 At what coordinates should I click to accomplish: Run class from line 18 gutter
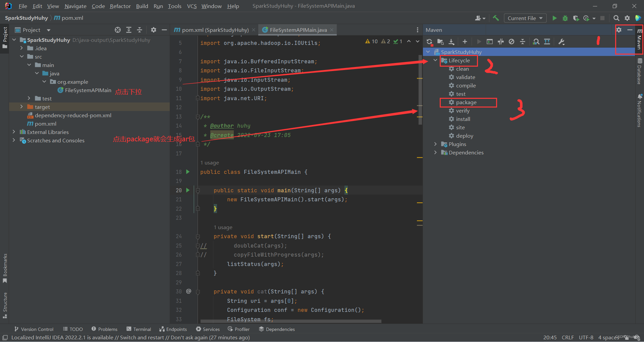(188, 172)
